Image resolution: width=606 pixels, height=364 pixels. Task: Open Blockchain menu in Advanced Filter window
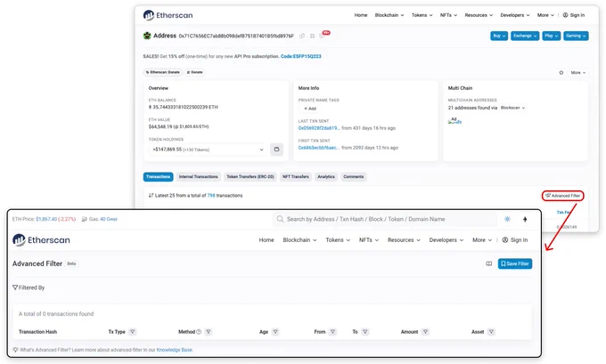[299, 240]
